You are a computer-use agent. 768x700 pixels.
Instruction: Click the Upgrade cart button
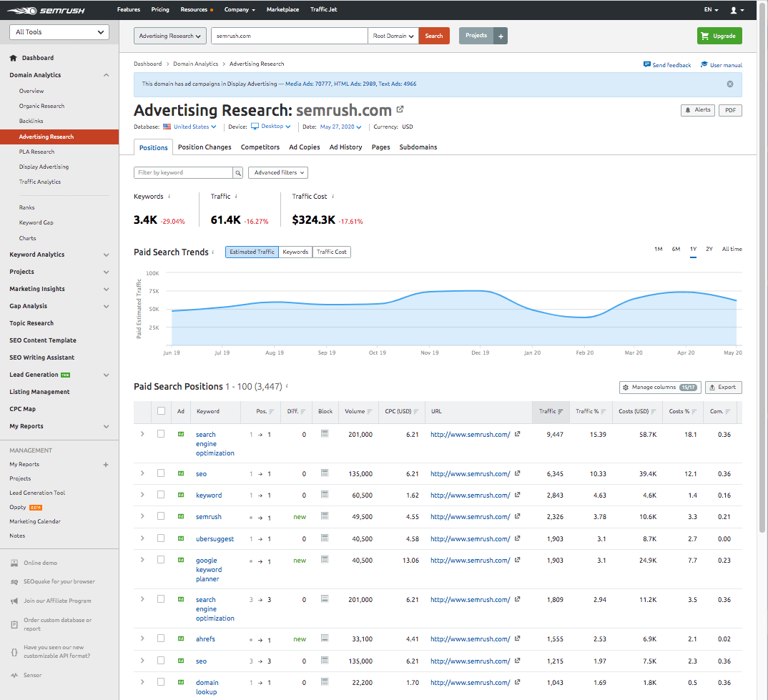coord(719,36)
